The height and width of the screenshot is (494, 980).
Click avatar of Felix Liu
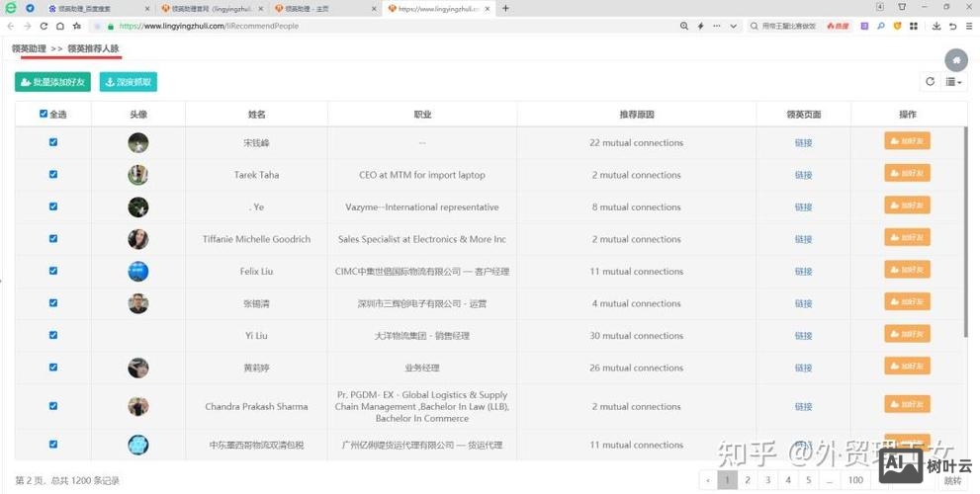[x=138, y=272]
